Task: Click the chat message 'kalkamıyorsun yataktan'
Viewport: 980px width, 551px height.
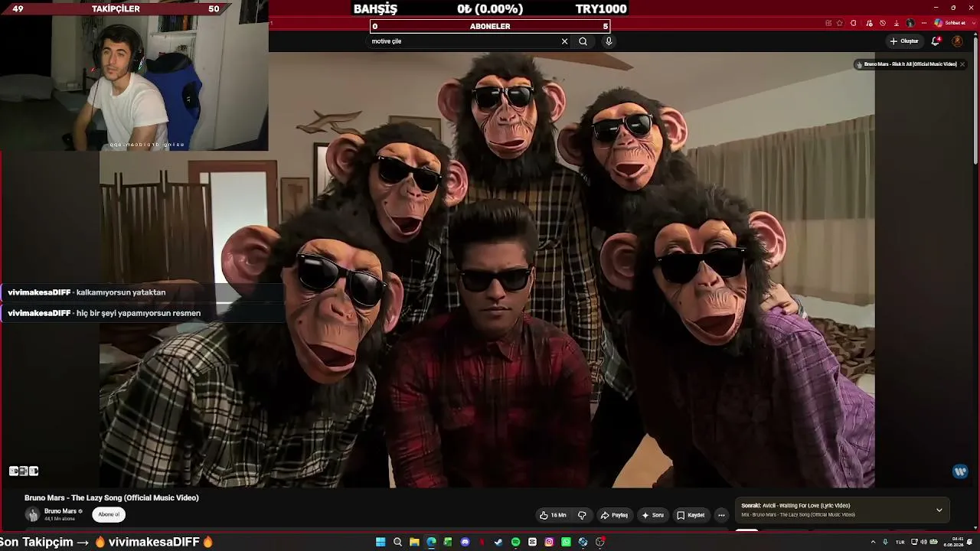Action: tap(121, 292)
